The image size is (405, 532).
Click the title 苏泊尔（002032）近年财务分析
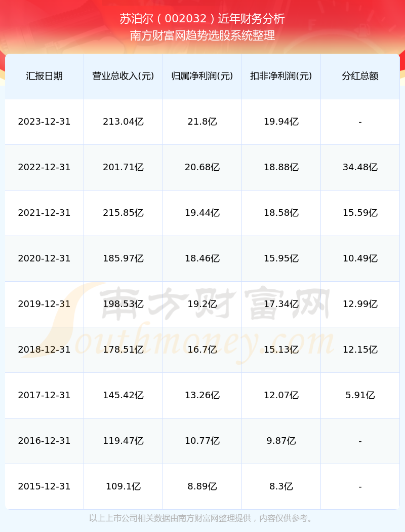202,19
